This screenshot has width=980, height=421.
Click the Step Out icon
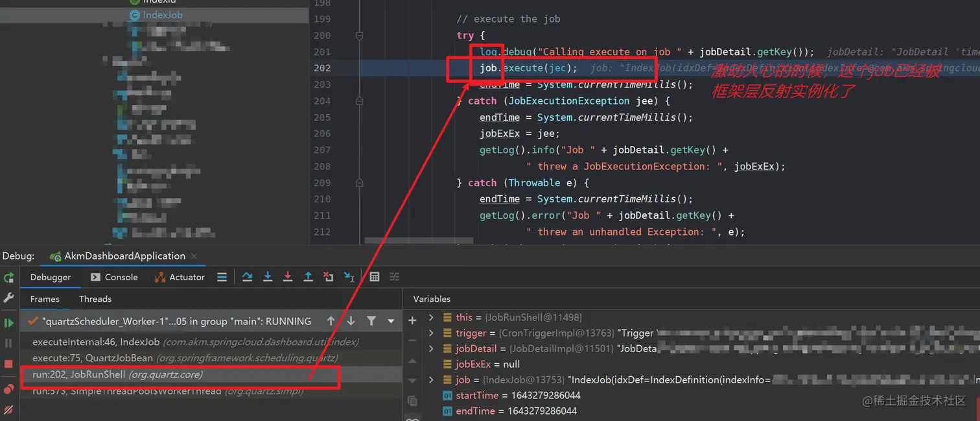click(308, 277)
